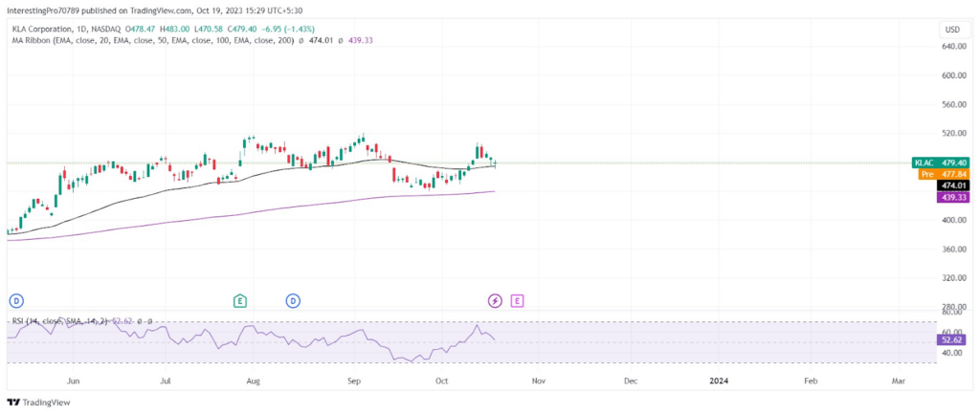The width and height of the screenshot is (980, 414).
Task: Click the black 474.01 price-axis label
Action: coord(953,185)
